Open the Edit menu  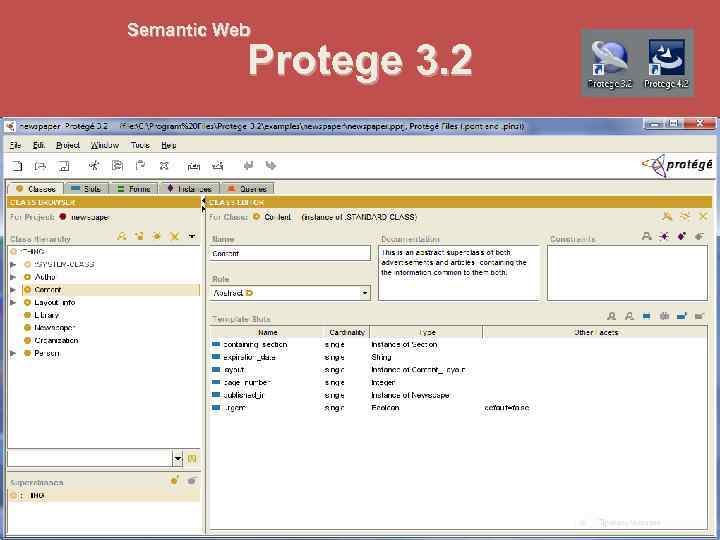tap(39, 145)
